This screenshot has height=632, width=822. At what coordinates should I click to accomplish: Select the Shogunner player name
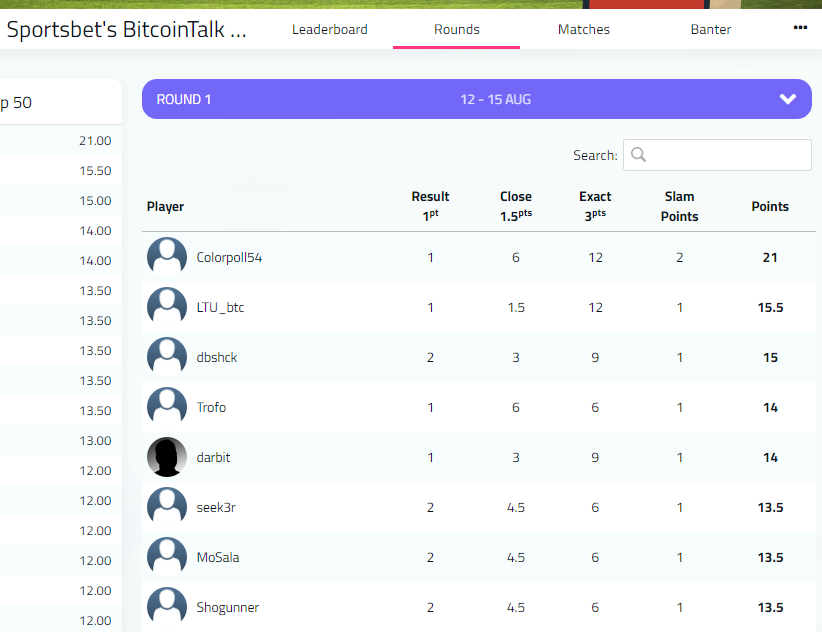[228, 607]
